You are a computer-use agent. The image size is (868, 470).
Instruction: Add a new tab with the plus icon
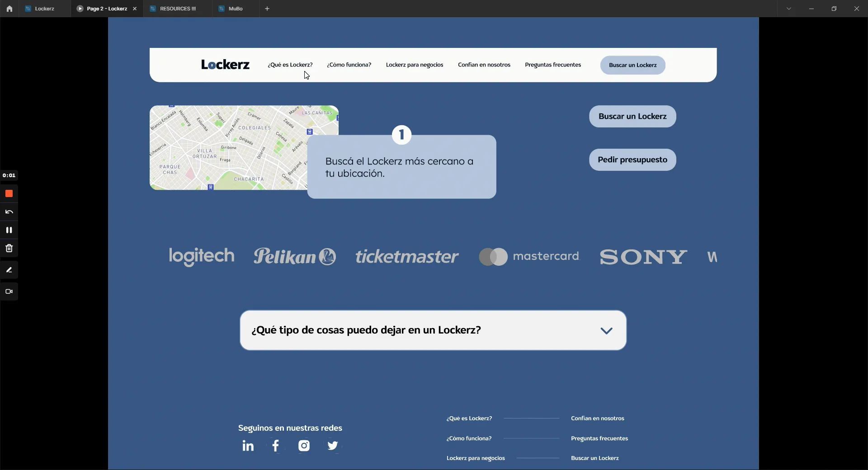(x=267, y=9)
